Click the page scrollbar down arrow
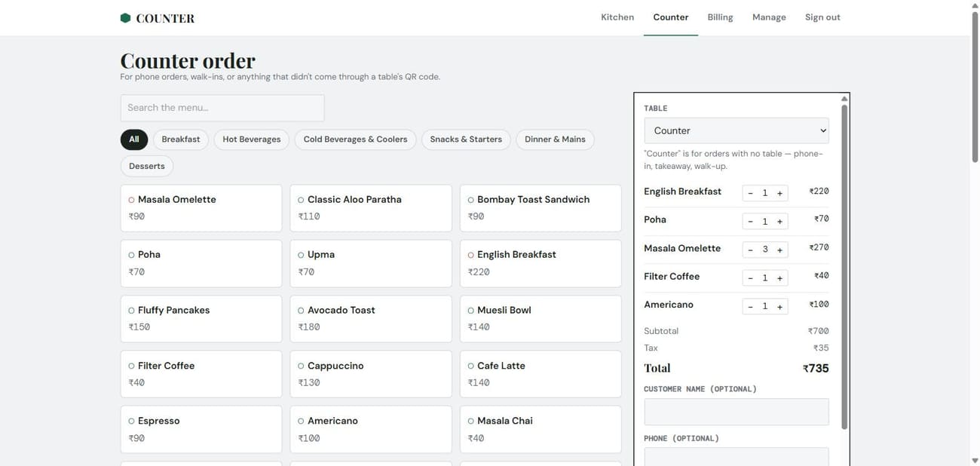 974,460
